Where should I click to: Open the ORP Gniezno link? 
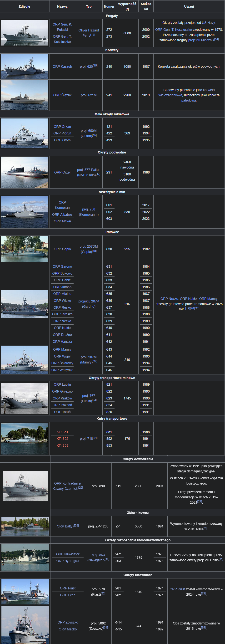62,392
